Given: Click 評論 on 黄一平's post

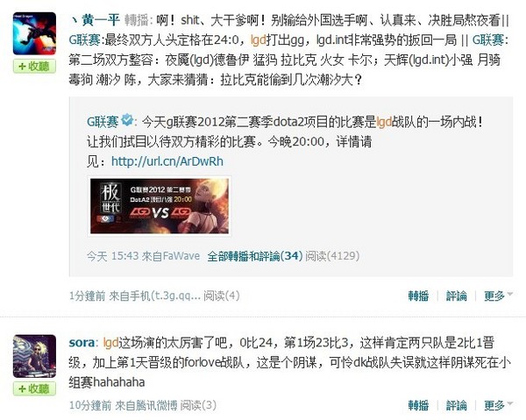Looking at the screenshot, I should pyautogui.click(x=456, y=295).
